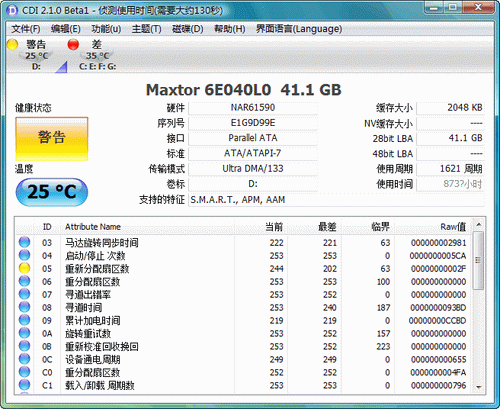Select the 马达旋转同步时间 row
The image size is (500, 409).
point(243,243)
